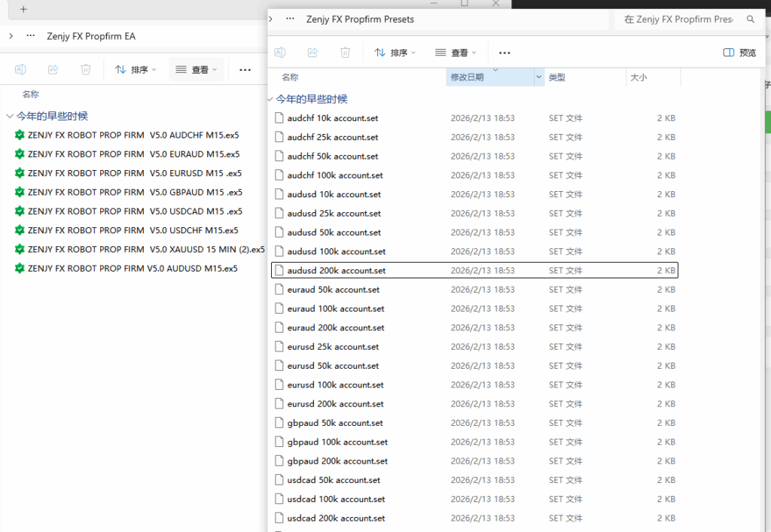Click share icon in Zenjy FX Propfirm Presets toolbar
This screenshot has width=771, height=532.
coord(312,53)
